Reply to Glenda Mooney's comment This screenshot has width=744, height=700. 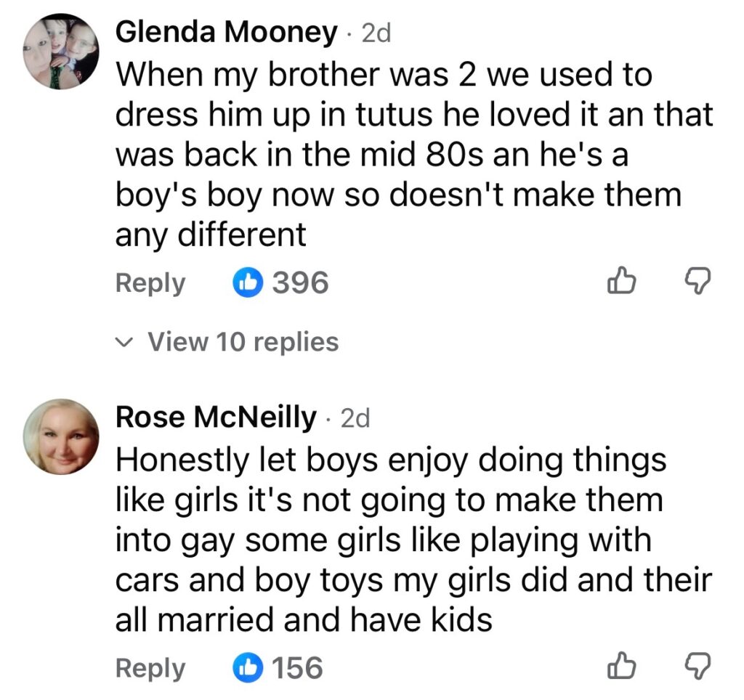150,282
